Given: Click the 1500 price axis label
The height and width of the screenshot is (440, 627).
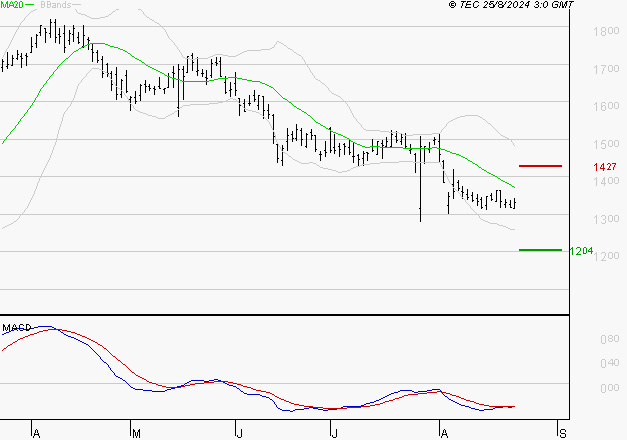Looking at the screenshot, I should [x=606, y=144].
